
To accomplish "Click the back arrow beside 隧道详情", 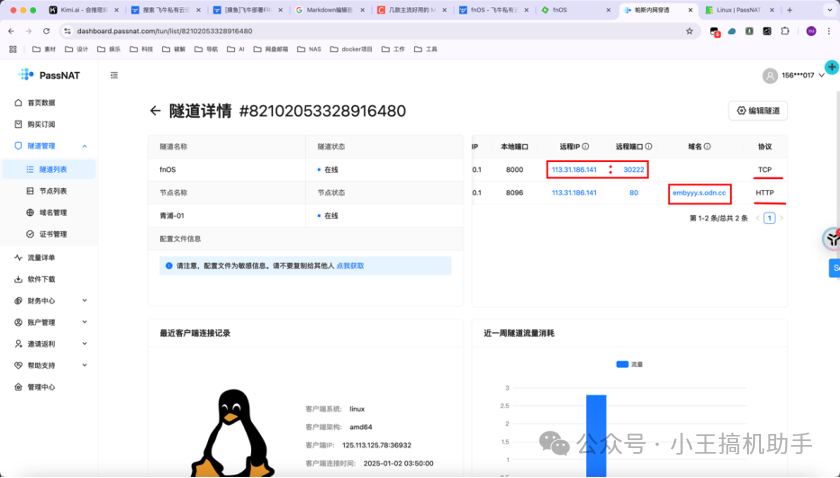I will [155, 111].
